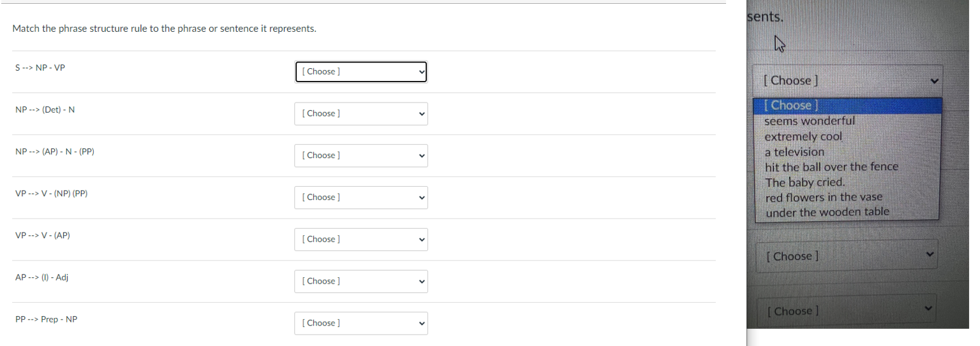The image size is (980, 346).
Task: Choose 'a television' option
Action: tap(794, 152)
